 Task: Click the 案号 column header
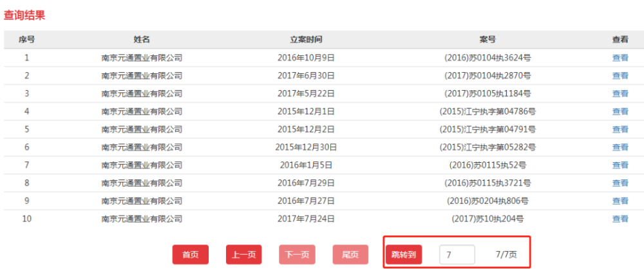coord(488,40)
